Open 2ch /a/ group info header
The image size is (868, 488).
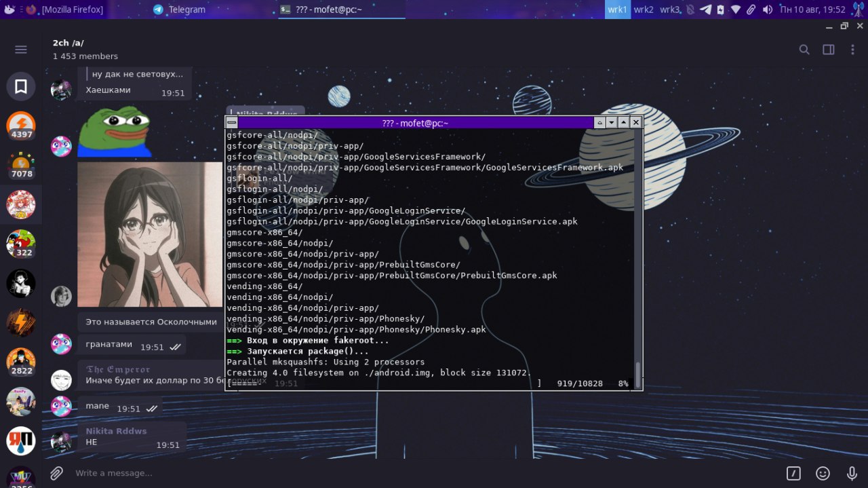85,49
